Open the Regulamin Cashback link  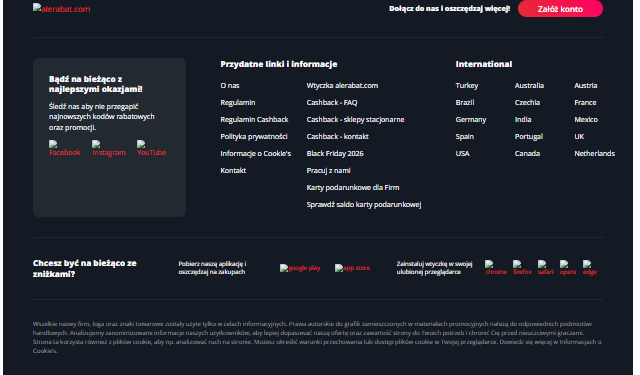254,120
